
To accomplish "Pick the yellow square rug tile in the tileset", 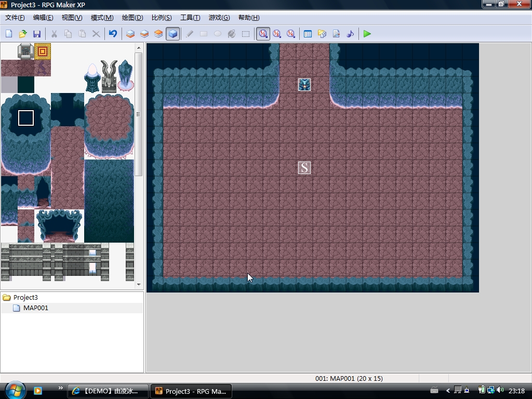I will [43, 51].
